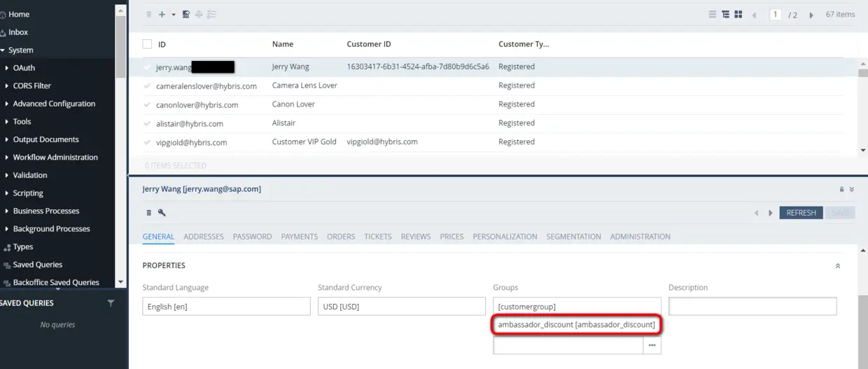Switch to tree view layout icon
This screenshot has width=868, height=369.
[x=725, y=14]
